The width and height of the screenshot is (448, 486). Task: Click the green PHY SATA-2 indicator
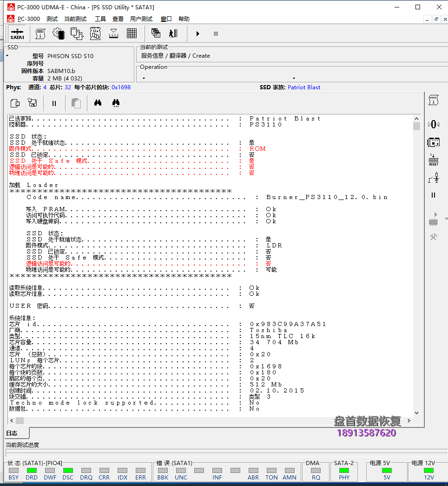coord(344,470)
